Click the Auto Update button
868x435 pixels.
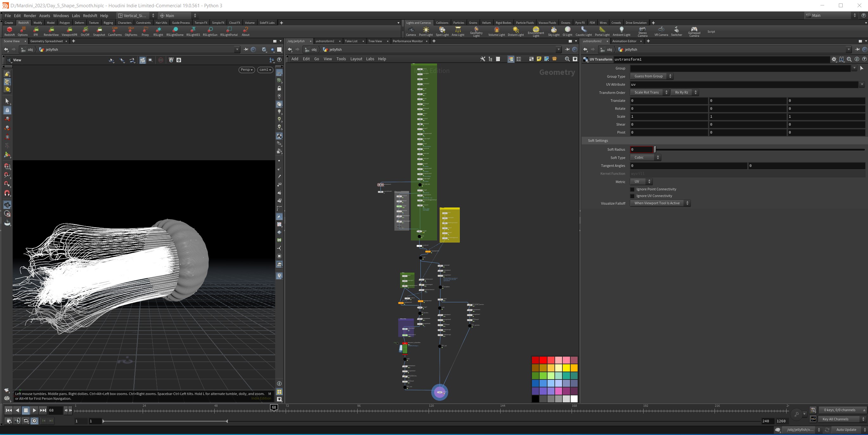846,430
